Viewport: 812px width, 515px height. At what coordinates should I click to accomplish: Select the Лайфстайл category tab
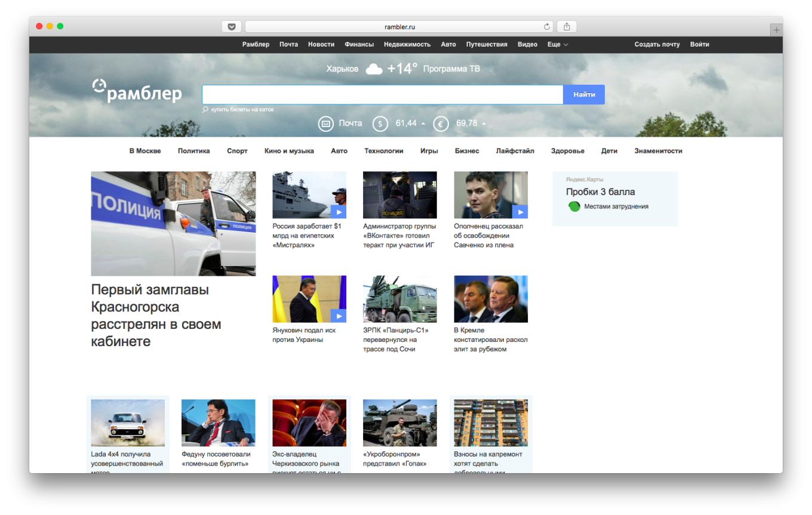pyautogui.click(x=515, y=151)
